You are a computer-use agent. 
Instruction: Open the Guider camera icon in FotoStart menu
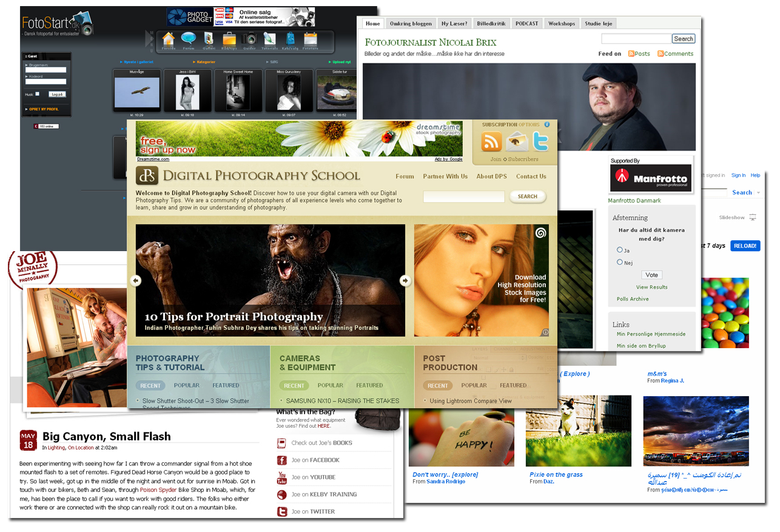pos(249,39)
